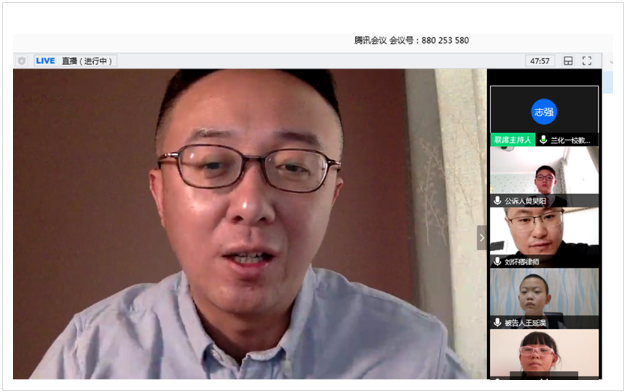Click the green 联席主持人 tag
625x392 pixels.
coord(513,140)
